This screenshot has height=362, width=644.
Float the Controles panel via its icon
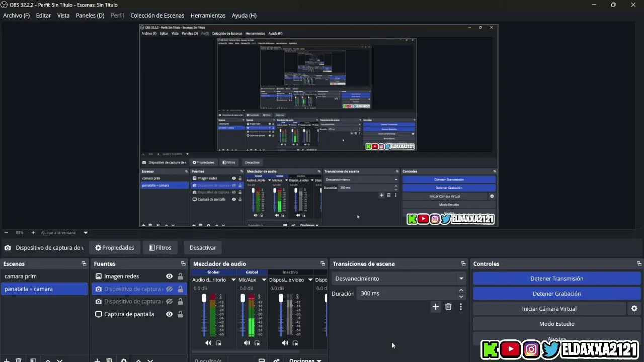pyautogui.click(x=639, y=264)
